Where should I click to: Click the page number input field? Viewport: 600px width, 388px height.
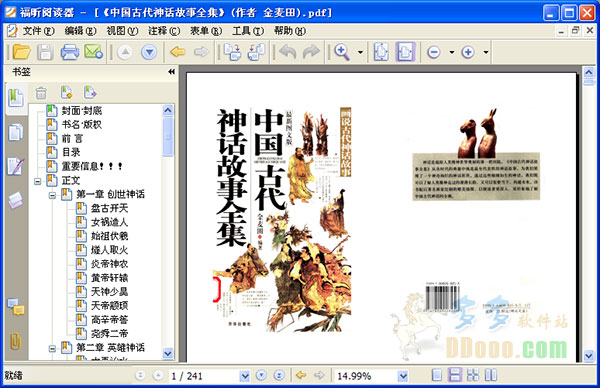coord(204,376)
